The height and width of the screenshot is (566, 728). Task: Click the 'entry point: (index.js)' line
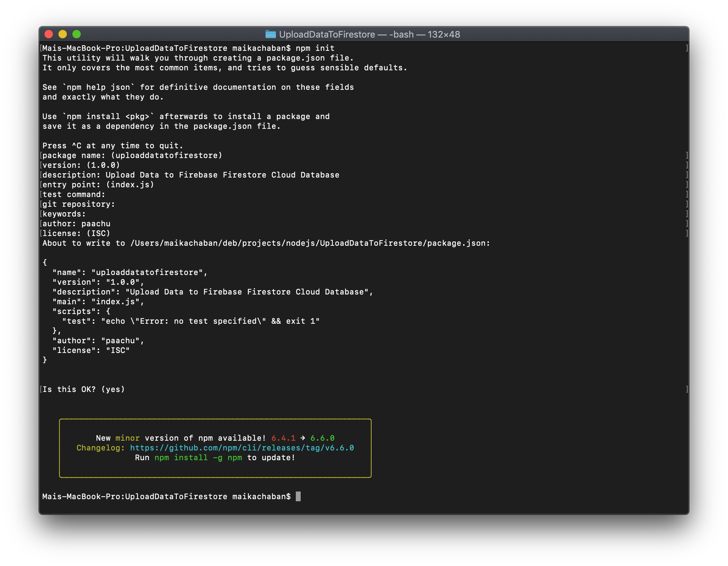tap(98, 185)
